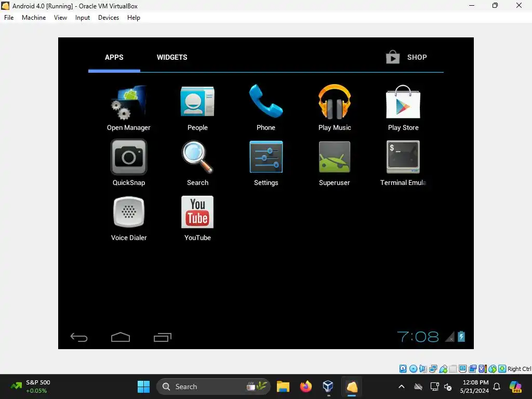The height and width of the screenshot is (399, 532).
Task: Click the muted volume tray icon
Action: (448, 387)
